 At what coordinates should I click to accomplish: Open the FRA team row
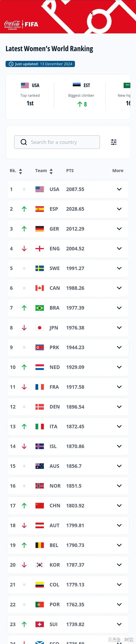point(68,387)
